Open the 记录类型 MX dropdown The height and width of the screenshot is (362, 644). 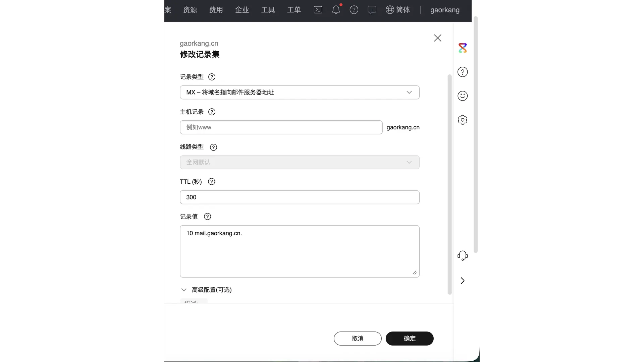[x=299, y=93]
